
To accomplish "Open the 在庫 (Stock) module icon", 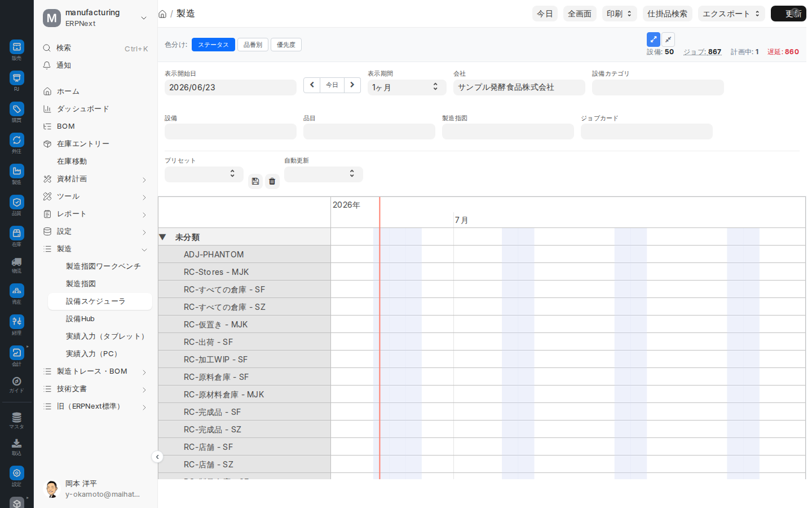I will click(17, 233).
